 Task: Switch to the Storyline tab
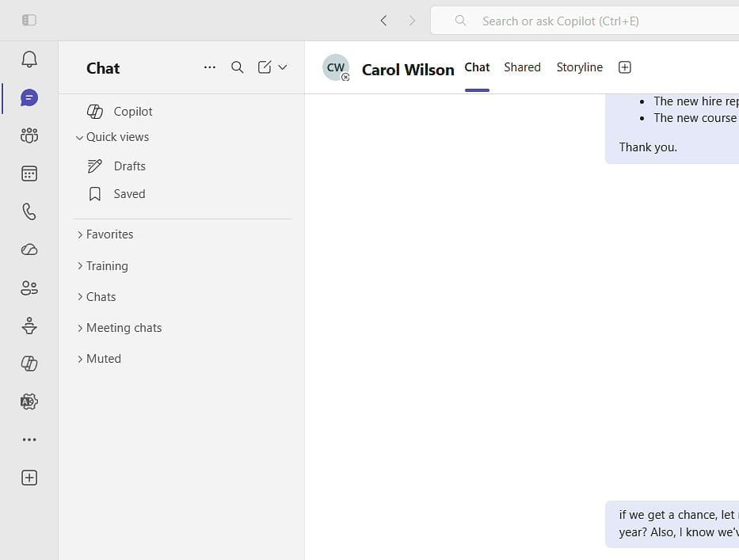tap(580, 67)
